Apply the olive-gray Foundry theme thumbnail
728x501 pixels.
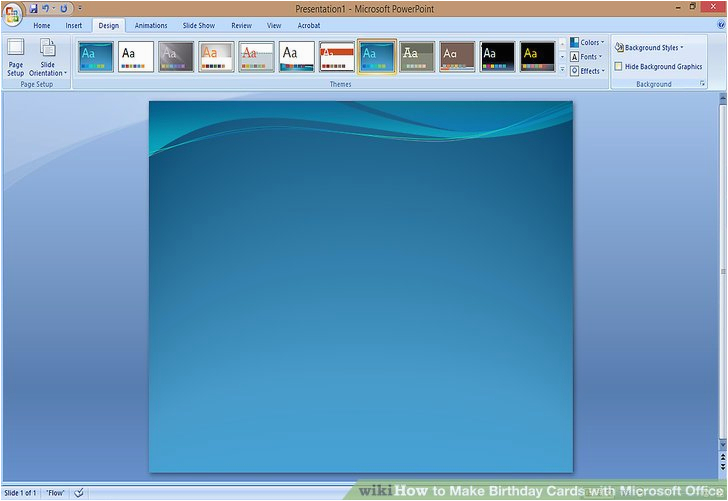(417, 57)
